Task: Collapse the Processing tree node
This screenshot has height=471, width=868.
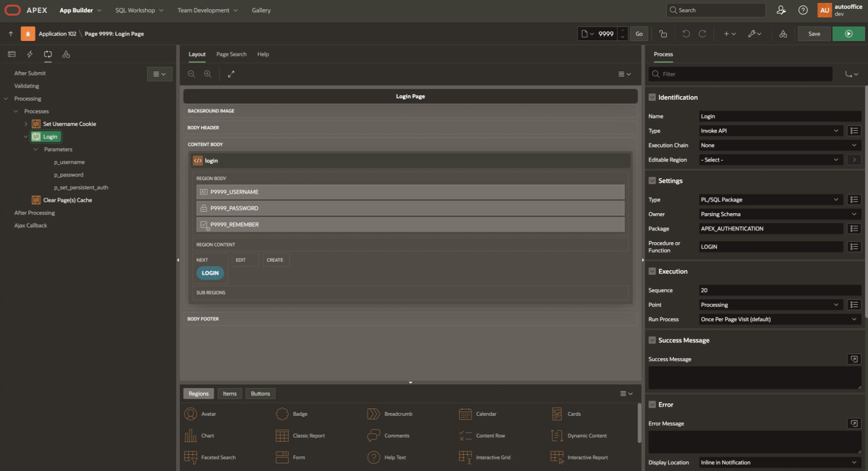Action: click(x=6, y=99)
